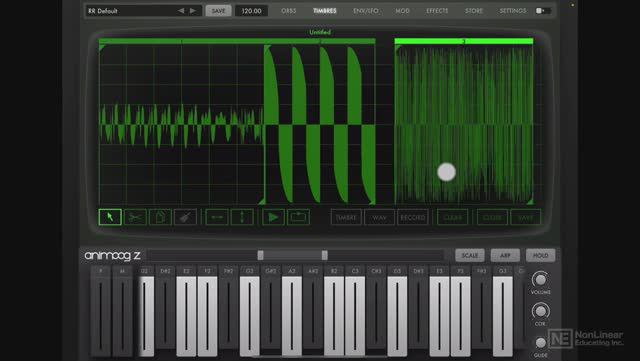Choose the fourth waveform edit tool beside paste
The image size is (640, 361).
tap(185, 217)
